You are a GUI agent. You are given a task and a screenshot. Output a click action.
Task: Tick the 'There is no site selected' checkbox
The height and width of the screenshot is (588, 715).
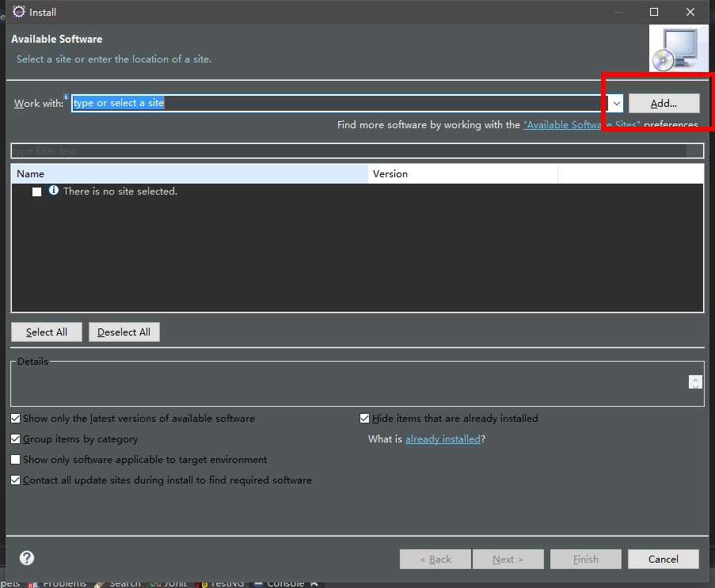[x=37, y=192]
